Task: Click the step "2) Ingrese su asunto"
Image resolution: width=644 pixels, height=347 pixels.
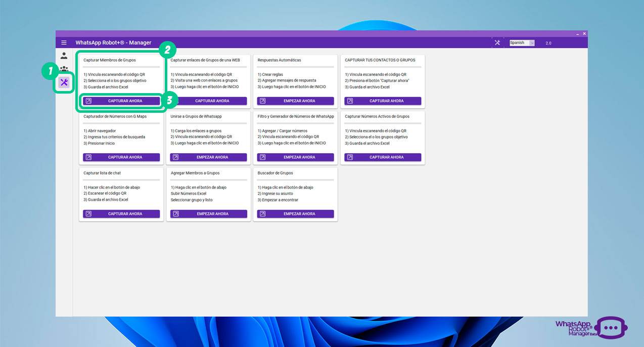Action: point(275,193)
